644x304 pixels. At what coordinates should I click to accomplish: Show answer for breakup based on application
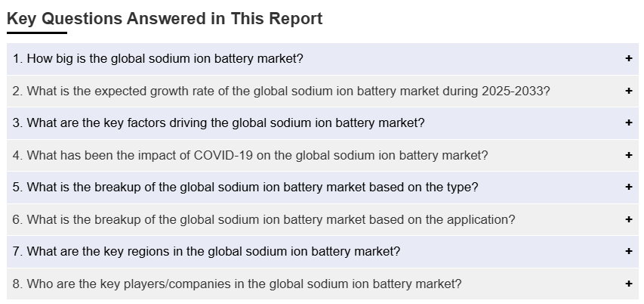[263, 220]
